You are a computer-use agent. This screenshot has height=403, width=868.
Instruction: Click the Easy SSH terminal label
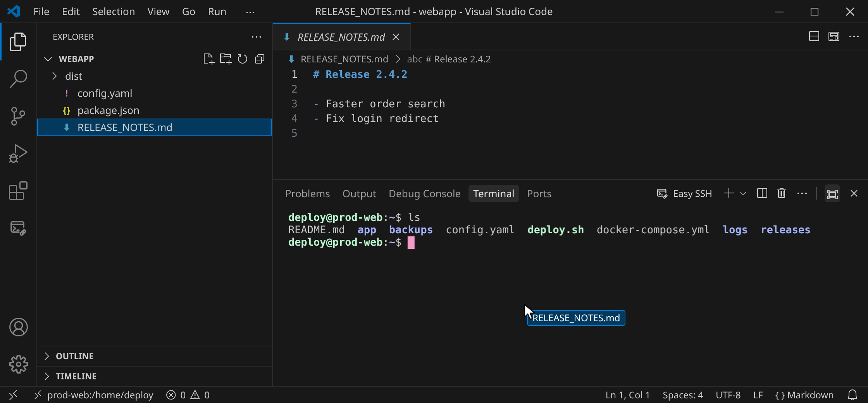tap(685, 193)
